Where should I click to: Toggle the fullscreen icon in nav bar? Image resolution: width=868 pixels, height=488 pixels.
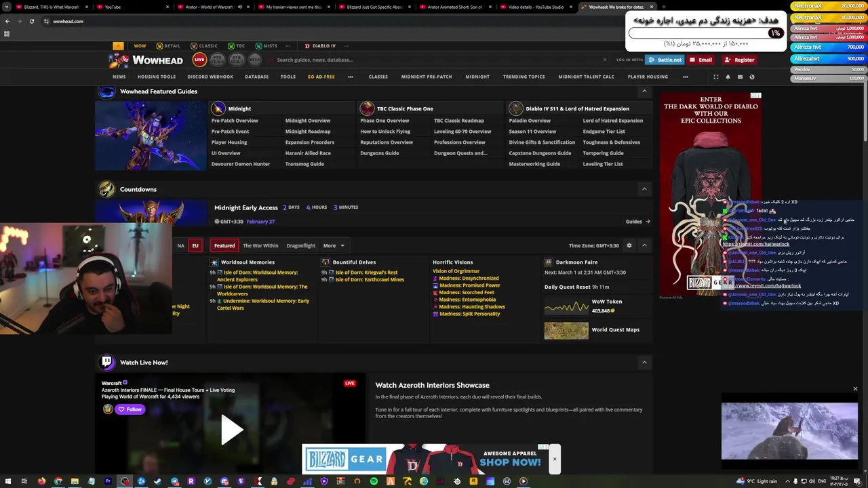click(x=715, y=77)
